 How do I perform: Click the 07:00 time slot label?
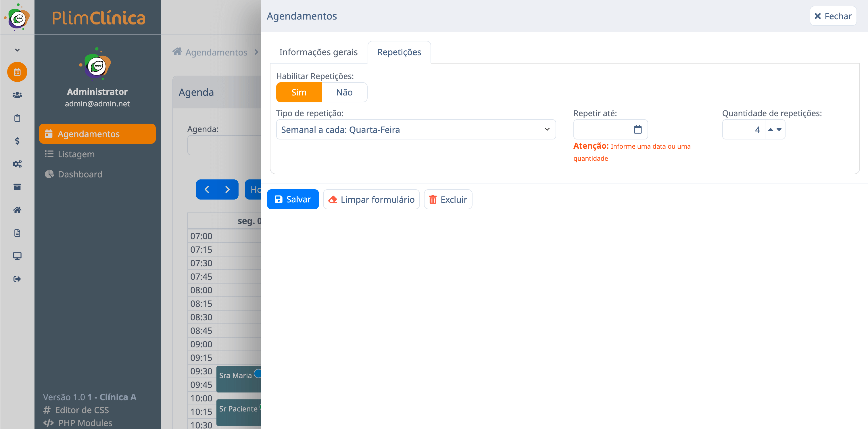tap(201, 236)
